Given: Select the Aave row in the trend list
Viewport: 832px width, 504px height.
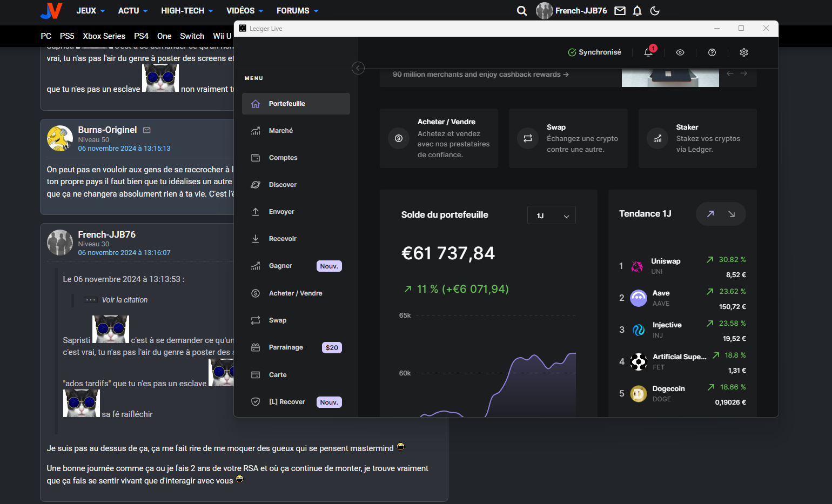Looking at the screenshot, I should pyautogui.click(x=682, y=298).
